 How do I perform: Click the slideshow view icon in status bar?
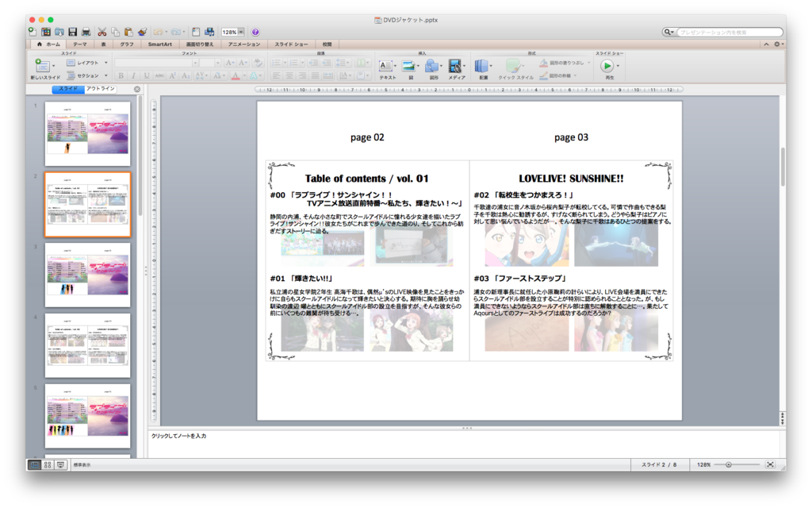60,465
